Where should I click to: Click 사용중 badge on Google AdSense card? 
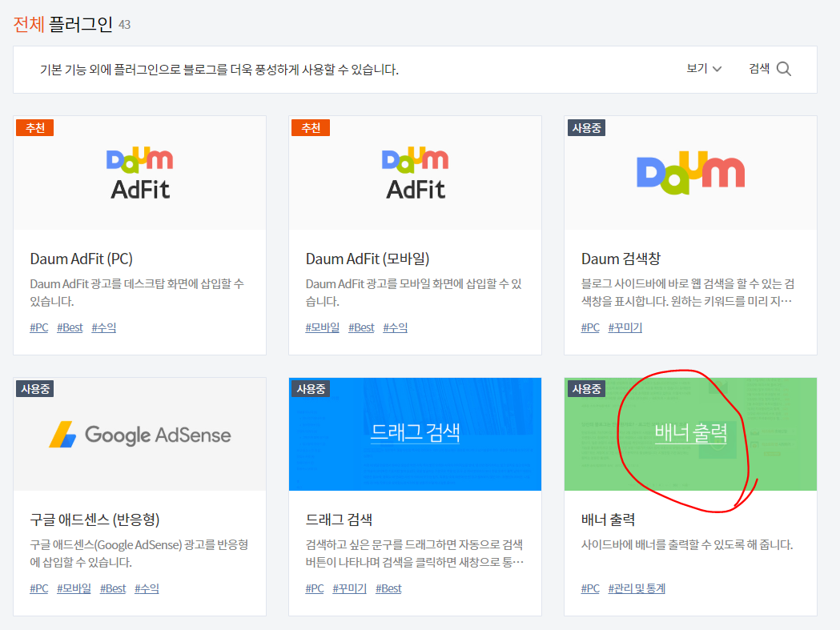34,389
